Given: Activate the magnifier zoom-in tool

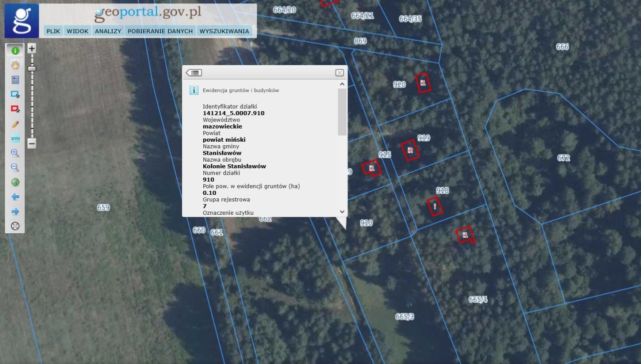Looking at the screenshot, I should [x=15, y=153].
